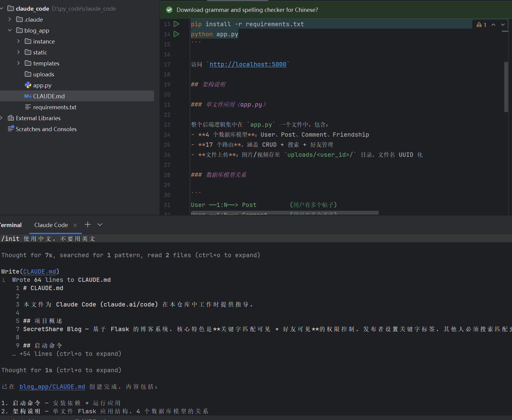Click the green check icon in notification banner
This screenshot has width=512, height=420.
[x=169, y=10]
